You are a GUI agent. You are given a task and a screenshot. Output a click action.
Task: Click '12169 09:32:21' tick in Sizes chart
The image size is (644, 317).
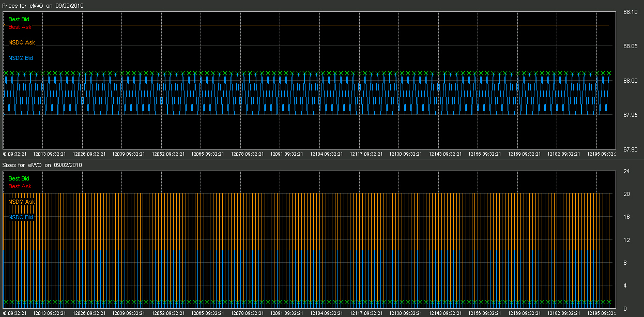[x=525, y=313]
